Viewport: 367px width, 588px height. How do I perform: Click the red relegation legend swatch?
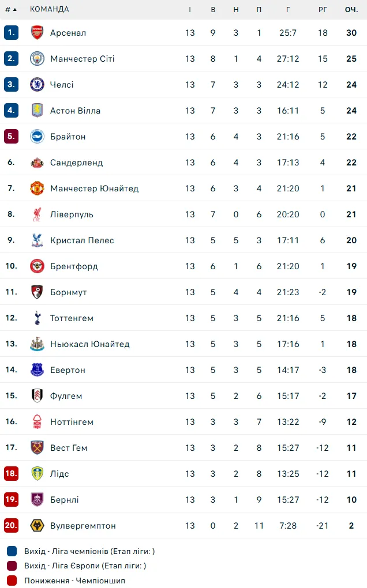click(x=12, y=581)
